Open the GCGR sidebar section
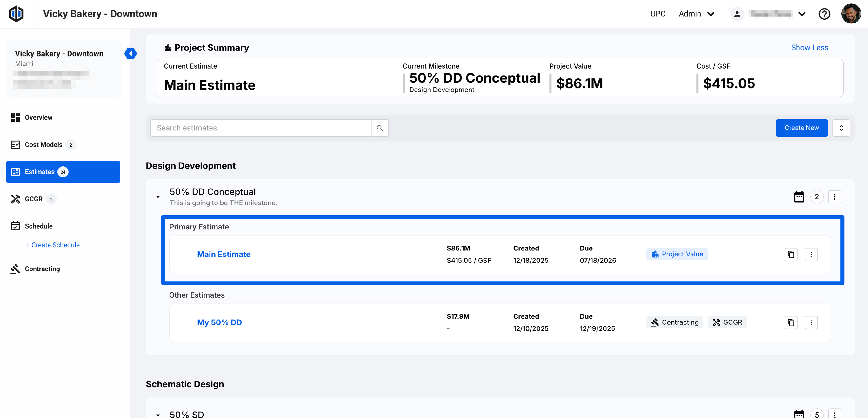The height and width of the screenshot is (418, 868). click(33, 199)
